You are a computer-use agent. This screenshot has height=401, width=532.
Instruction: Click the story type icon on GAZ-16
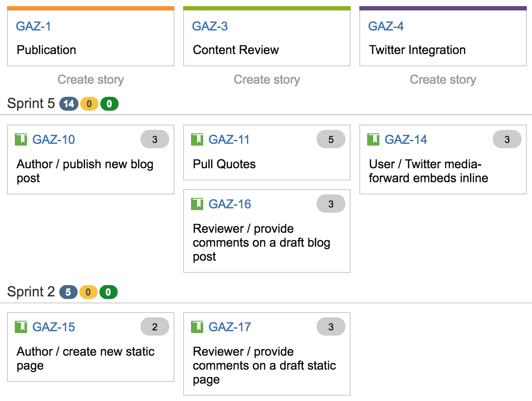coord(197,204)
